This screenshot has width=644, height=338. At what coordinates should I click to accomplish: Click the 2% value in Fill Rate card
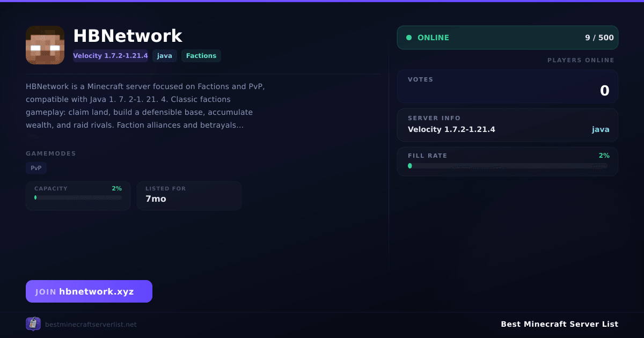point(604,156)
